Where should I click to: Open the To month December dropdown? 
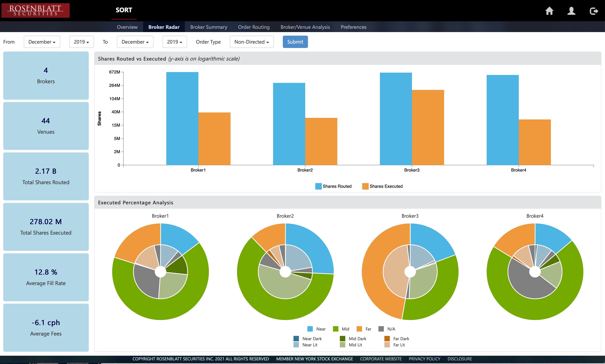(135, 42)
